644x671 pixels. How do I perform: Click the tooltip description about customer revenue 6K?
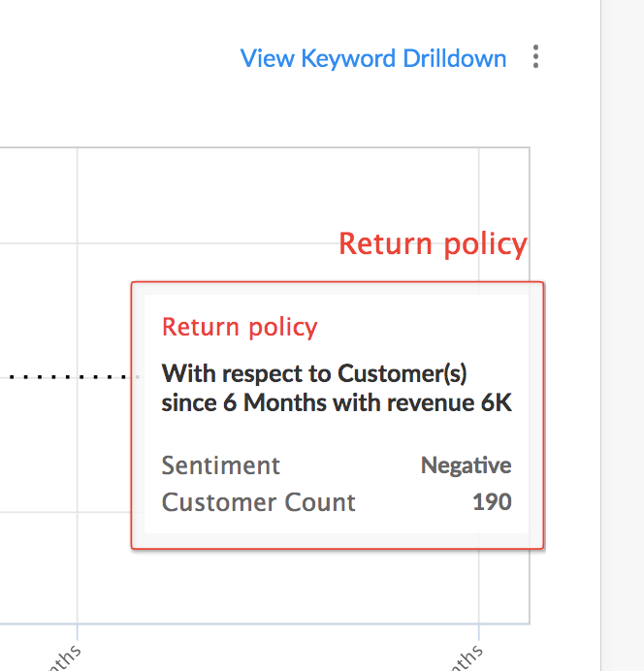pos(337,388)
